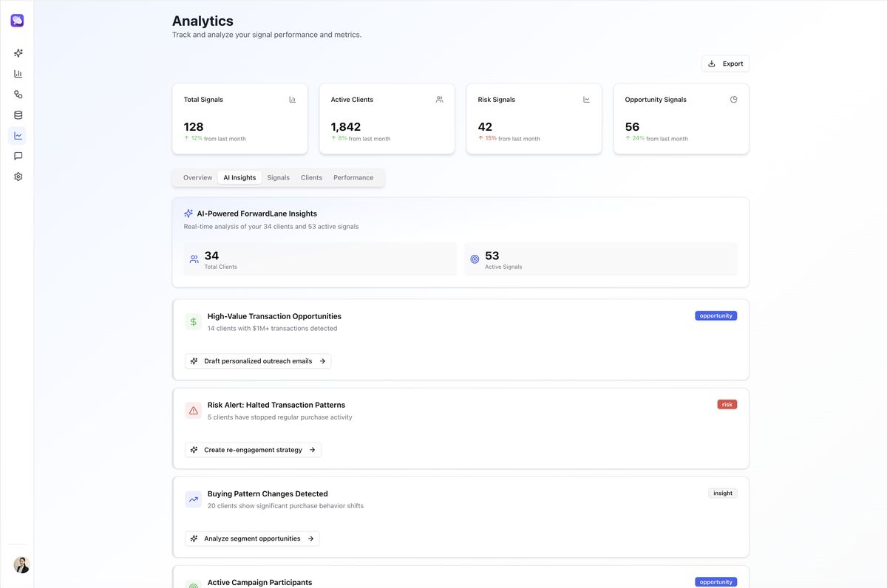The image size is (887, 588).
Task: Click the 56 Opportunity Signals value
Action: coord(632,127)
